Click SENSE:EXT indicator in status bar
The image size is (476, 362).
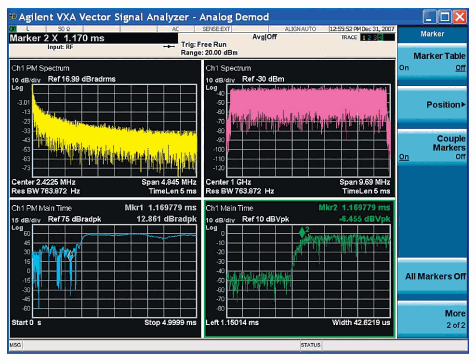pos(216,29)
